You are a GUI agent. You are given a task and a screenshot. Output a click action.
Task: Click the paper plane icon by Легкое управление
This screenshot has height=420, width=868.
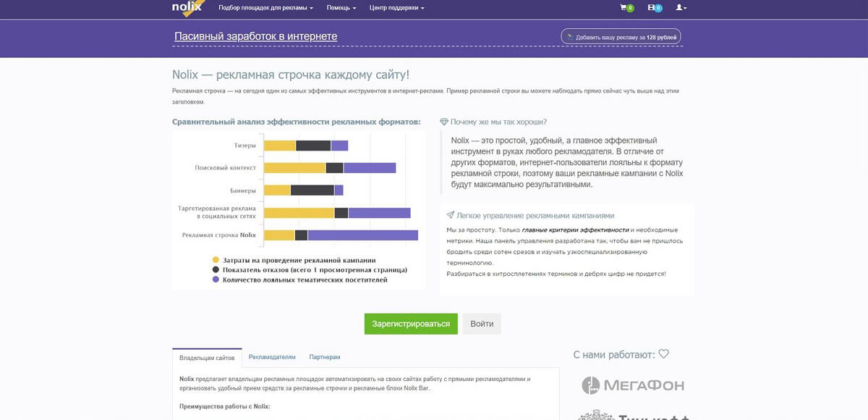451,215
